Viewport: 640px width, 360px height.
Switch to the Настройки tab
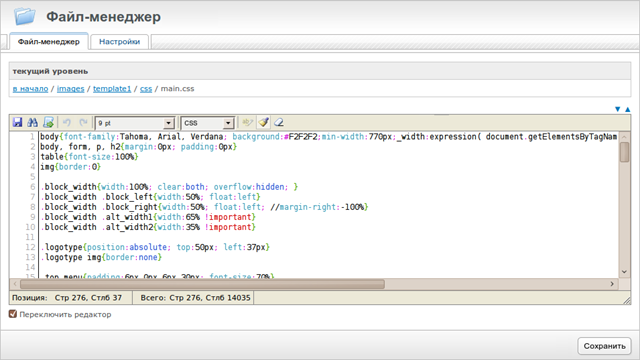[119, 42]
